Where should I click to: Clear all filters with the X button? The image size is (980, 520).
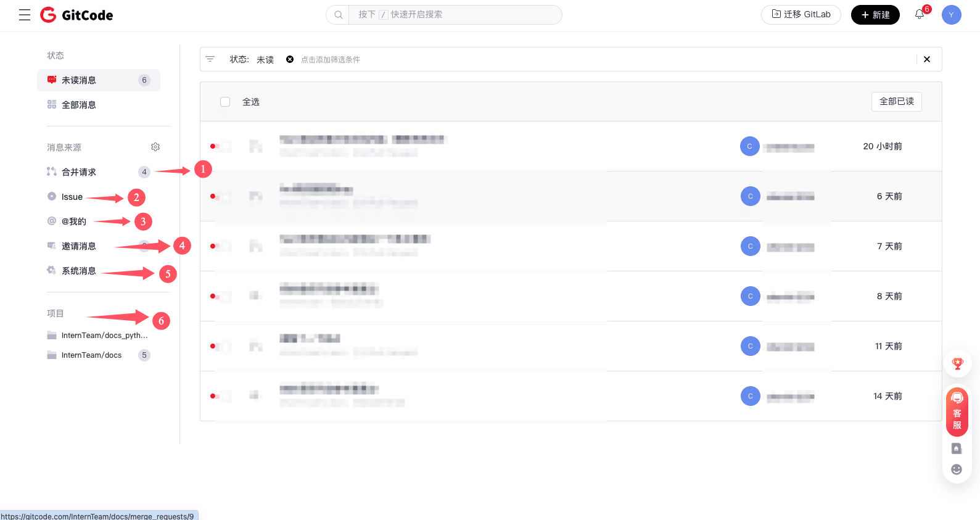[927, 59]
